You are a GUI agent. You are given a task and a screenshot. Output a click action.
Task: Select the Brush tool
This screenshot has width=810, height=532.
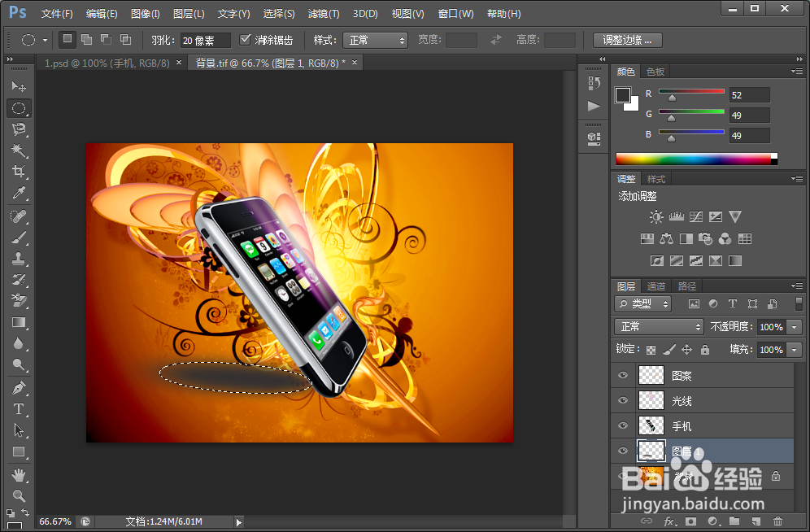[x=19, y=237]
